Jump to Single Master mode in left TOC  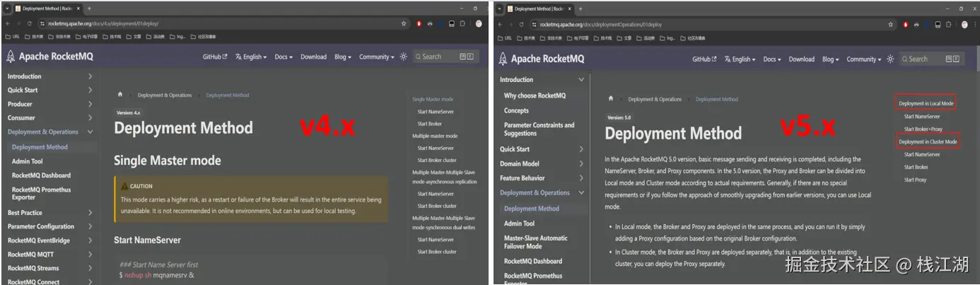click(433, 100)
